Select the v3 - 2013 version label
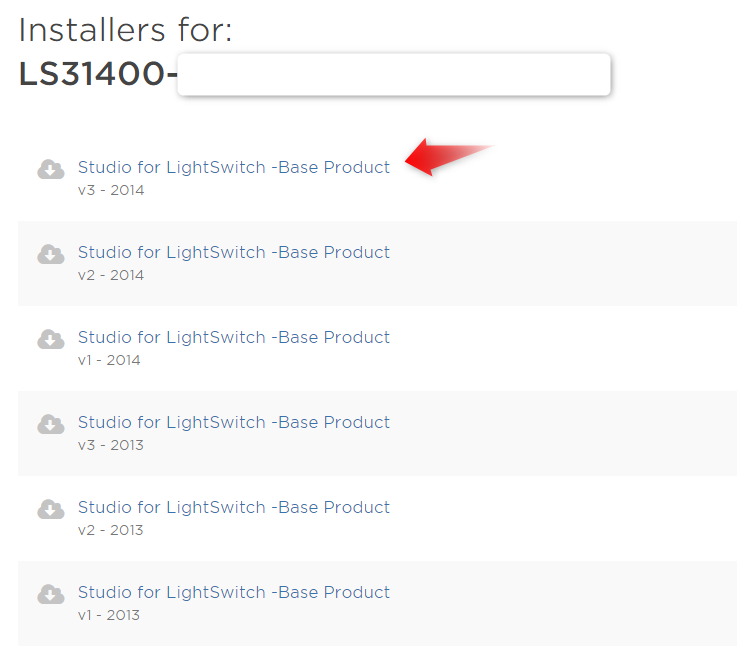The height and width of the screenshot is (656, 737). click(x=111, y=445)
